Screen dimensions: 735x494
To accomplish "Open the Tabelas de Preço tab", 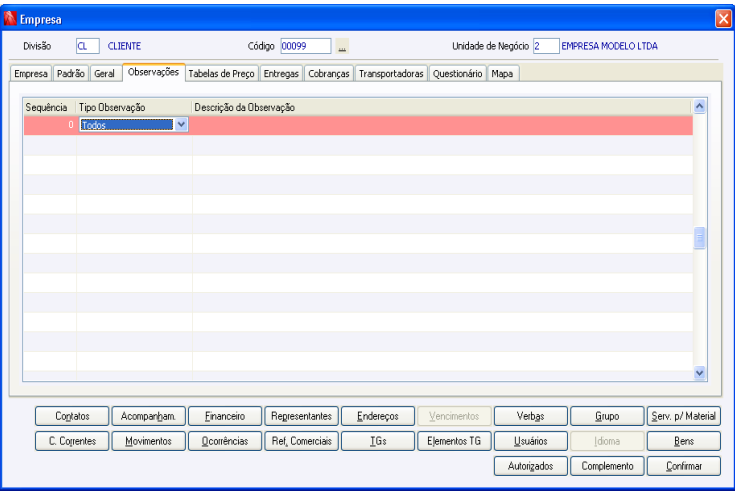I will coord(221,74).
